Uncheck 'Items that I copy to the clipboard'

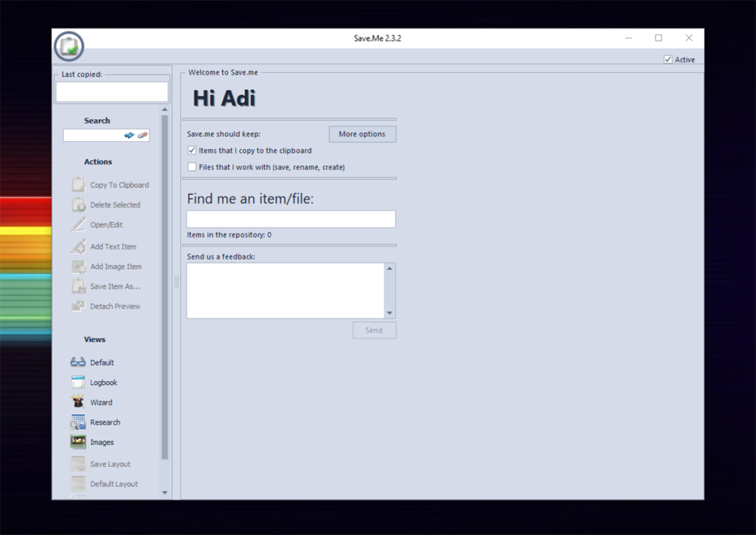tap(191, 150)
